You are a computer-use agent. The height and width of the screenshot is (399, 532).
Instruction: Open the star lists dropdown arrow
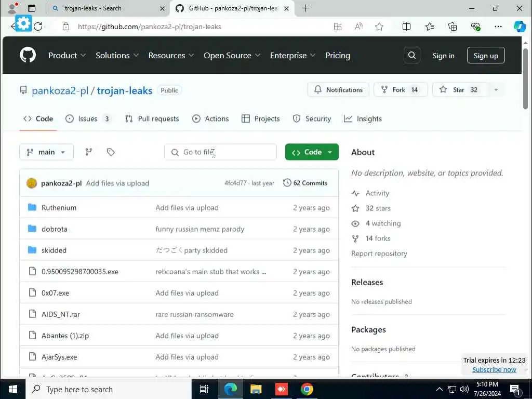point(496,90)
